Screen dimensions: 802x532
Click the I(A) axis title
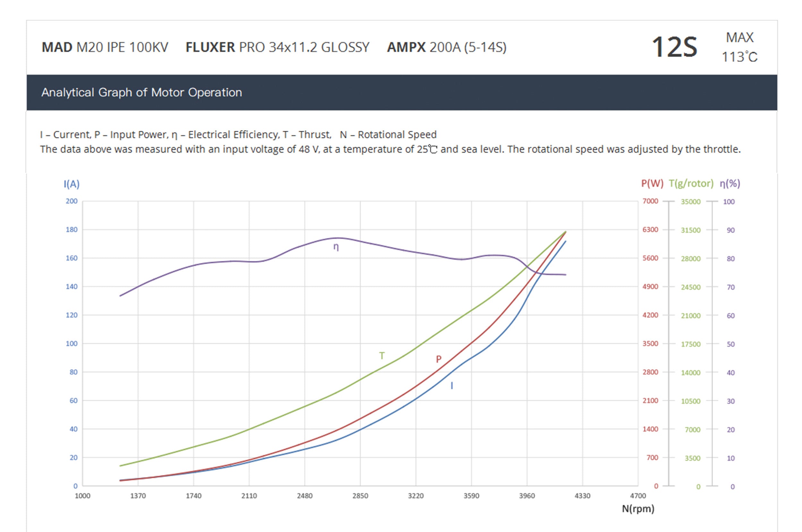72,184
